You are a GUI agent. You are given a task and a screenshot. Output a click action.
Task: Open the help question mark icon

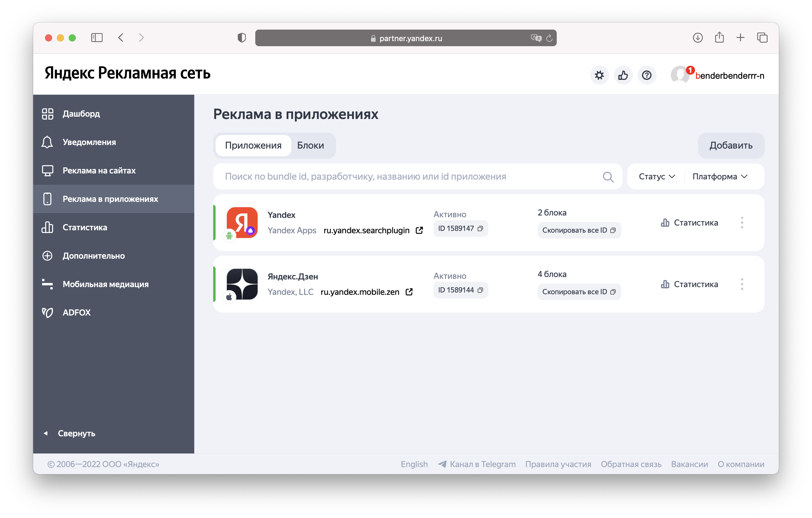(646, 75)
